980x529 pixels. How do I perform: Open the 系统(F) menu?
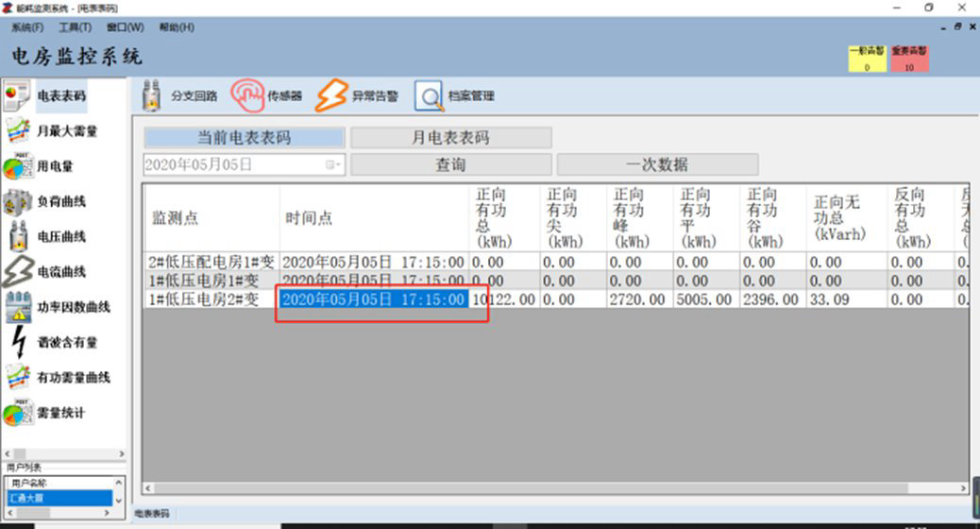click(27, 27)
